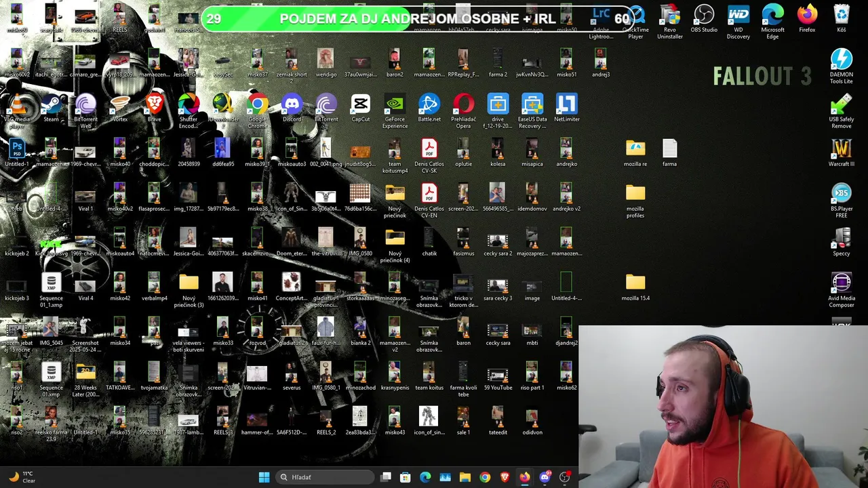Open the weather widget showing 11°C
Screen dimensions: 868x488
[22, 477]
